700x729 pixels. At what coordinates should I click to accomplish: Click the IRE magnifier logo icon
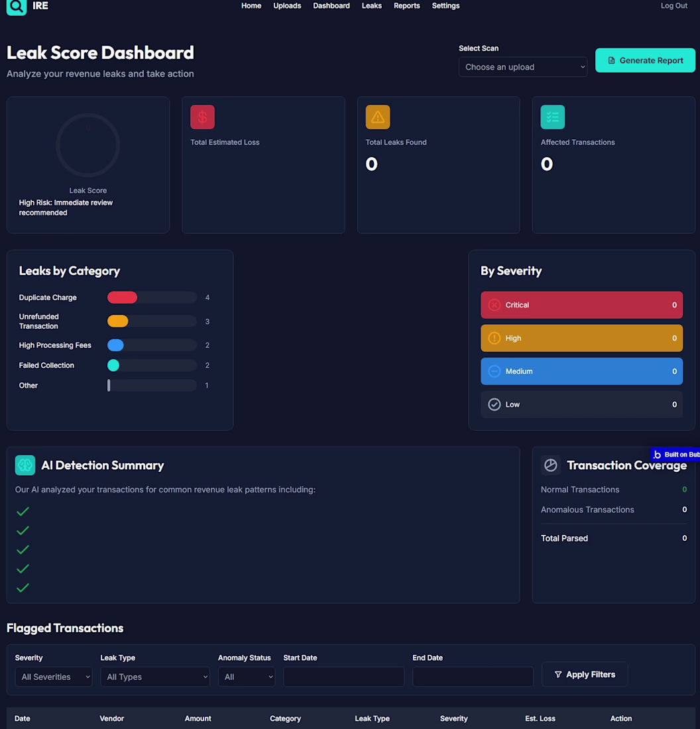pyautogui.click(x=17, y=7)
